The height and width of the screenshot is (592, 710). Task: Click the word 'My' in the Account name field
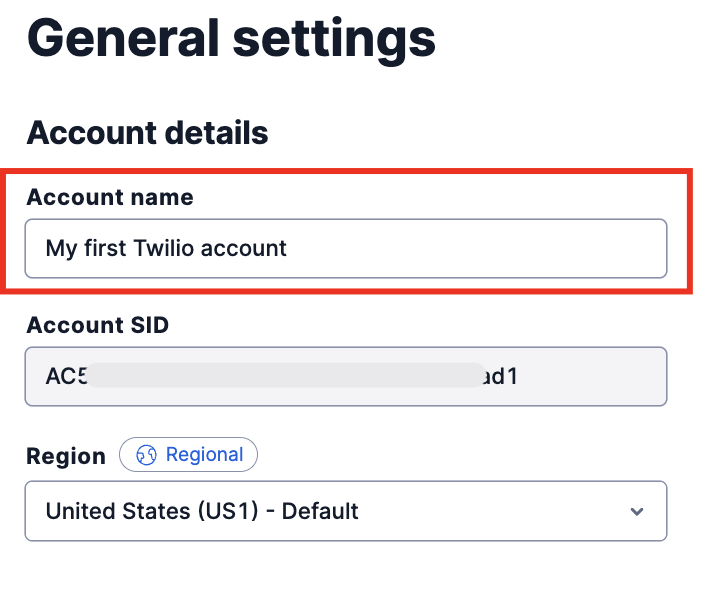(x=60, y=248)
